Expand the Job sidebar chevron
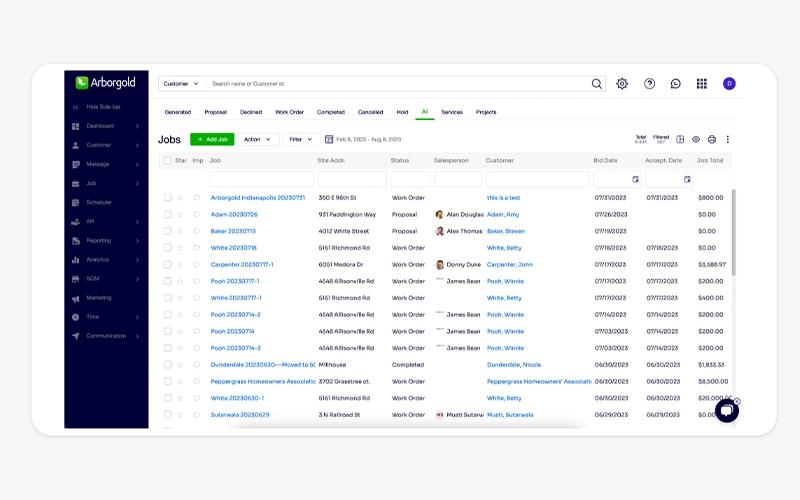 [137, 183]
